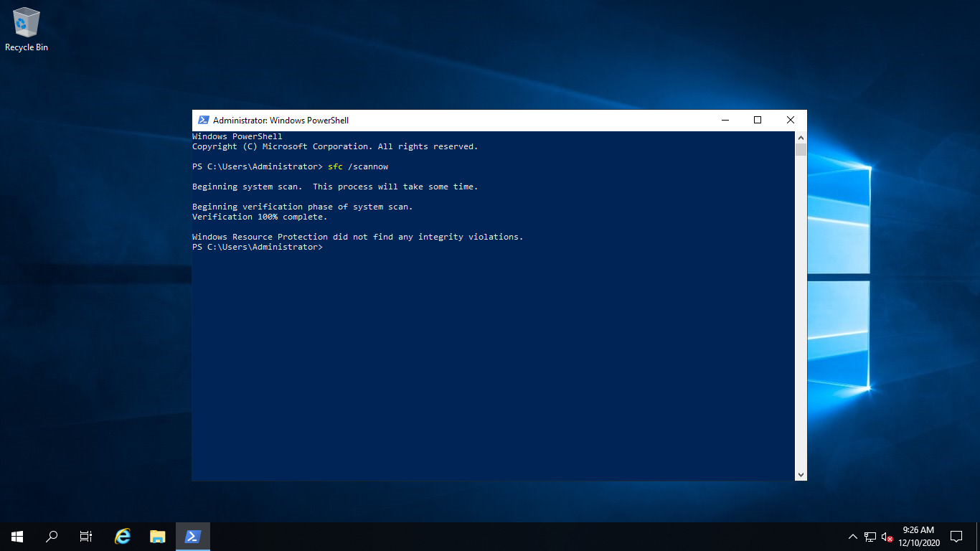Open the 9:26 AM clock and date
This screenshot has width=980, height=551.
click(x=919, y=536)
